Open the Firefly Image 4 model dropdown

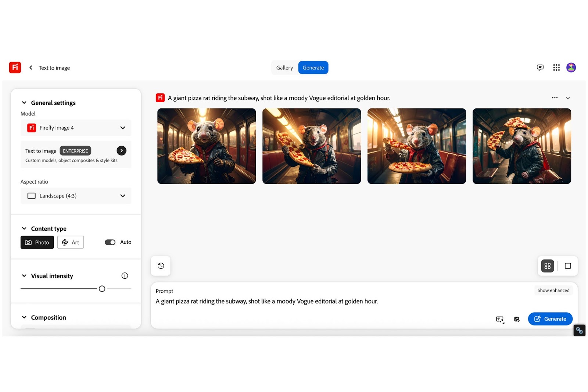click(x=76, y=128)
